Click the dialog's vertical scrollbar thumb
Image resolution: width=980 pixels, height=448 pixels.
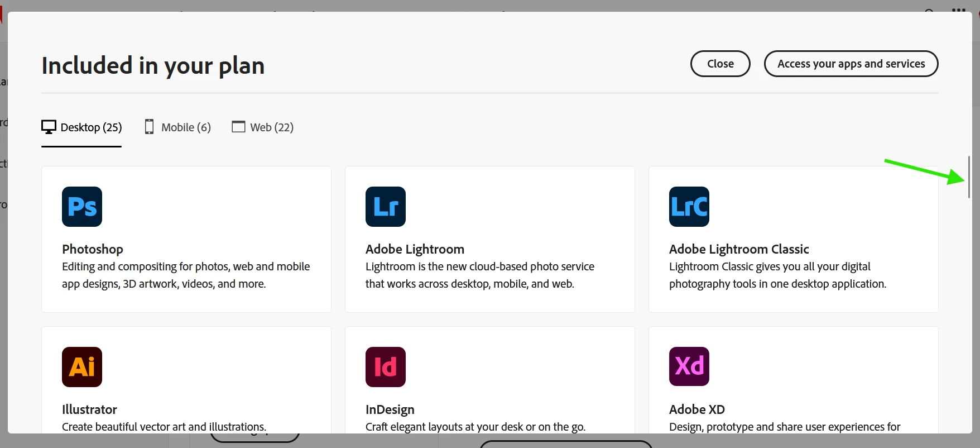tap(969, 177)
